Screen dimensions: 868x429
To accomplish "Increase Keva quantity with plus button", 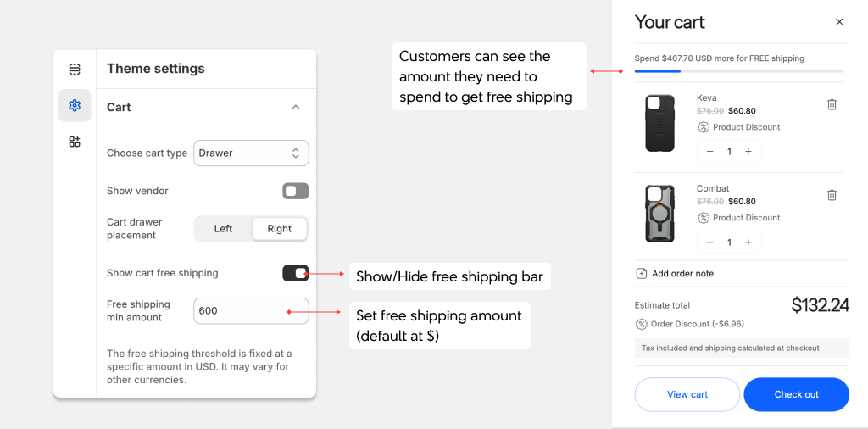I will pyautogui.click(x=748, y=152).
